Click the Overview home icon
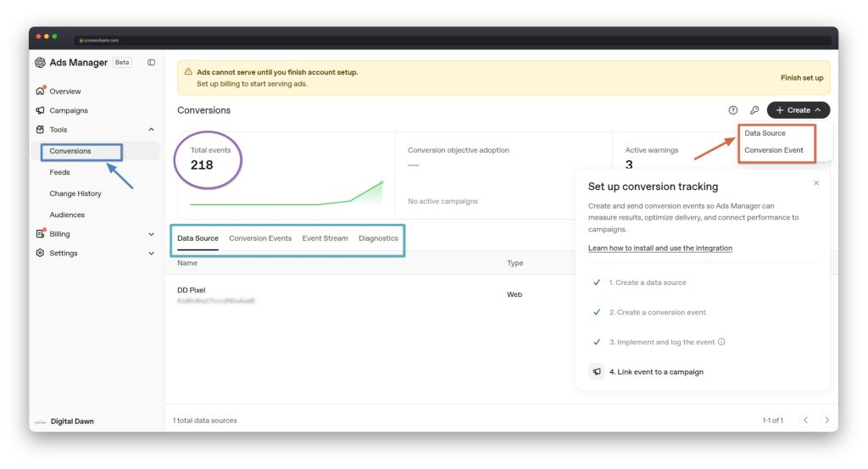 pos(40,91)
